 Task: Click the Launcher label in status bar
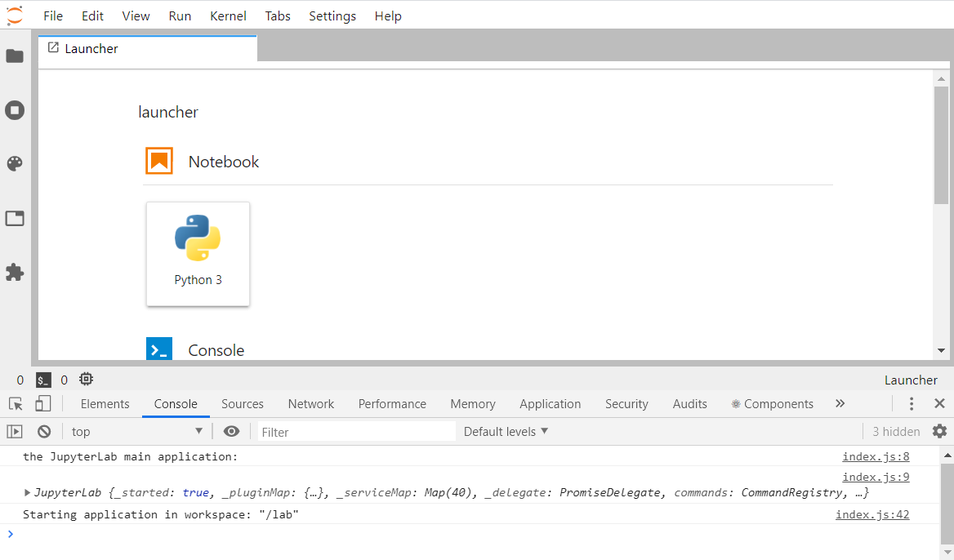pyautogui.click(x=911, y=380)
